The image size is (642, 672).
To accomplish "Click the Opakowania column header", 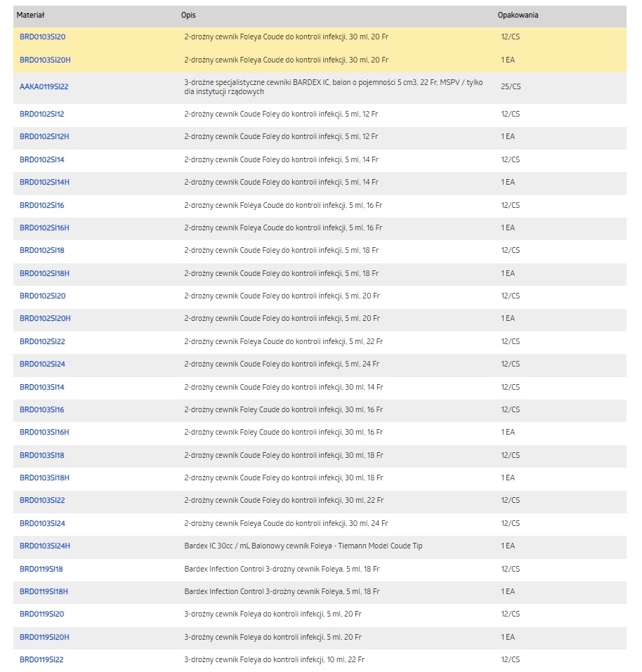I will (518, 15).
